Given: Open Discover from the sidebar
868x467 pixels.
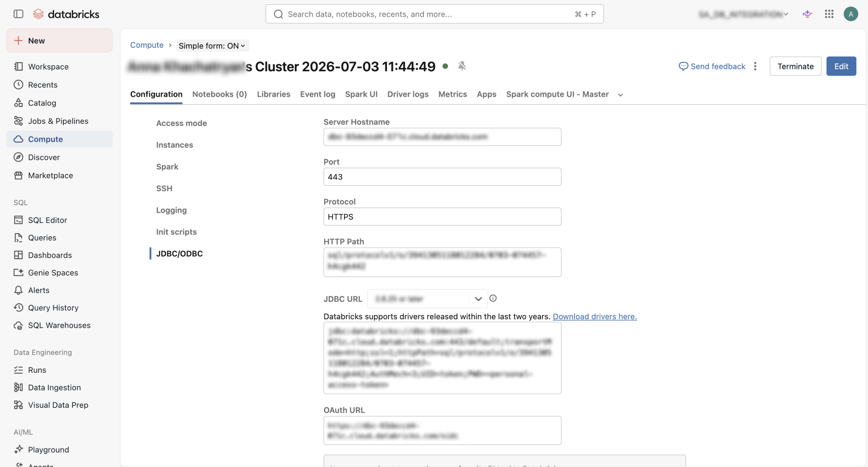Looking at the screenshot, I should pyautogui.click(x=59, y=157).
